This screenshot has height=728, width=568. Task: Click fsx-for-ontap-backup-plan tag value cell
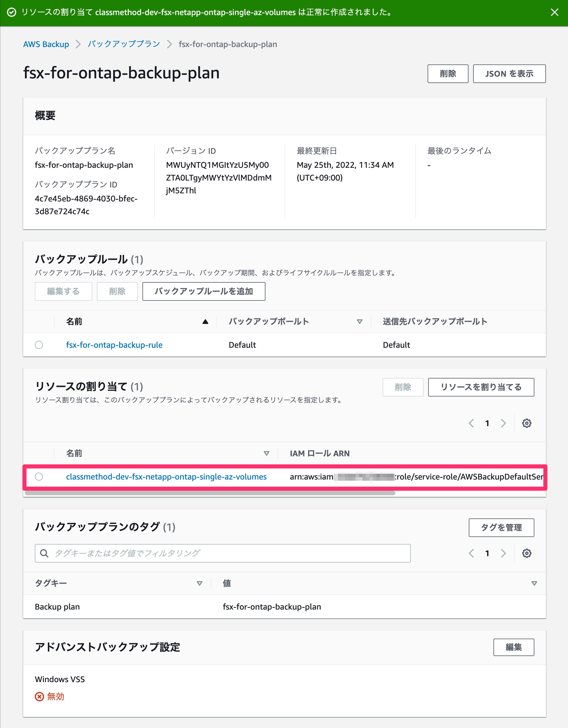click(272, 607)
